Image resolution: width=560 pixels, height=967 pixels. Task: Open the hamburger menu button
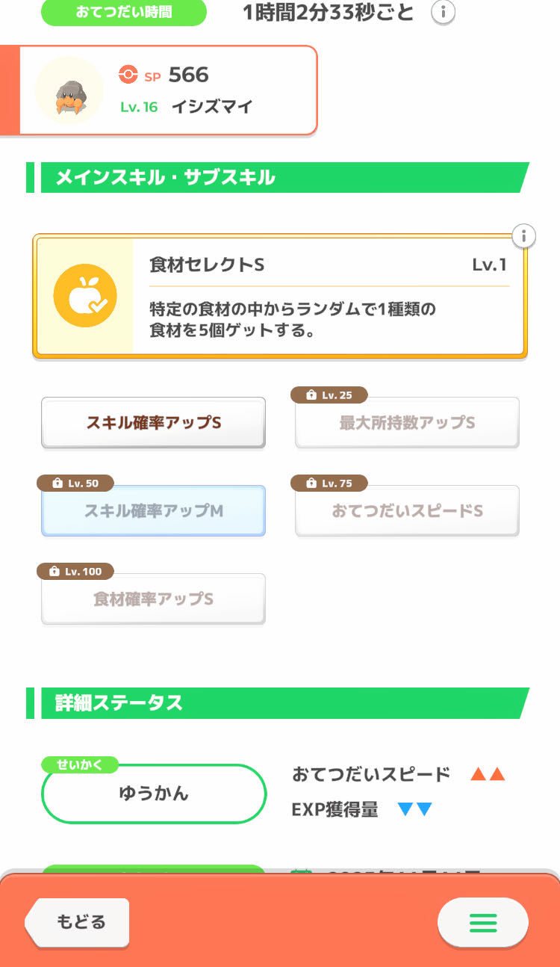click(482, 923)
